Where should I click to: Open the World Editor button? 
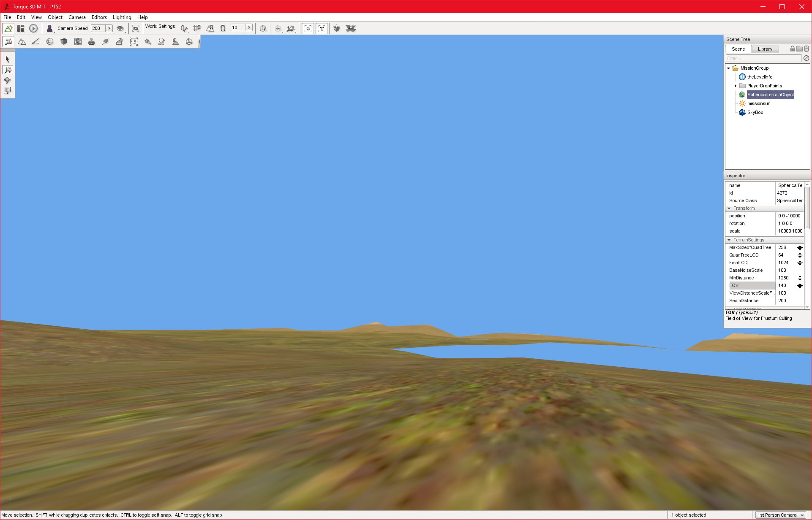tap(8, 28)
